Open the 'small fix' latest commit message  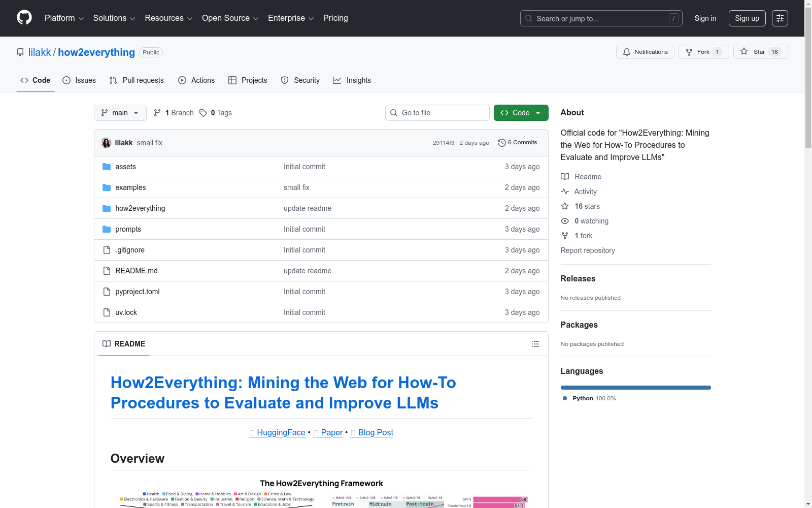150,143
